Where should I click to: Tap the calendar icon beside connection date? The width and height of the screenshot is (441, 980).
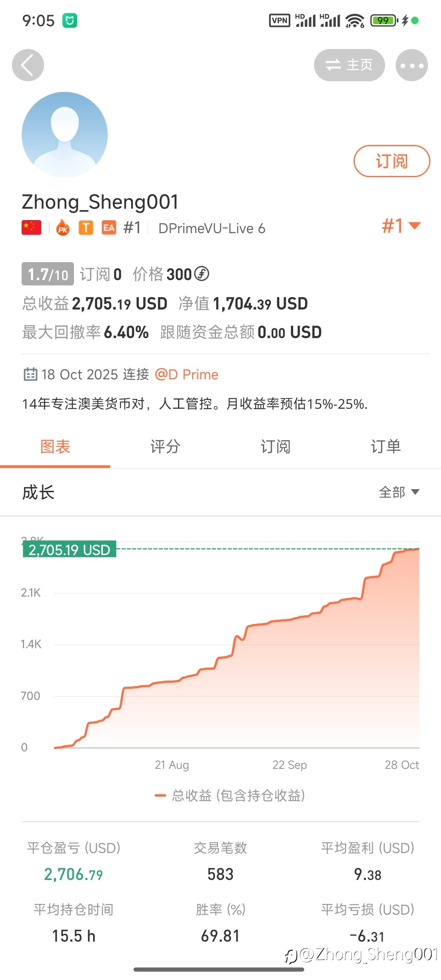coord(31,374)
